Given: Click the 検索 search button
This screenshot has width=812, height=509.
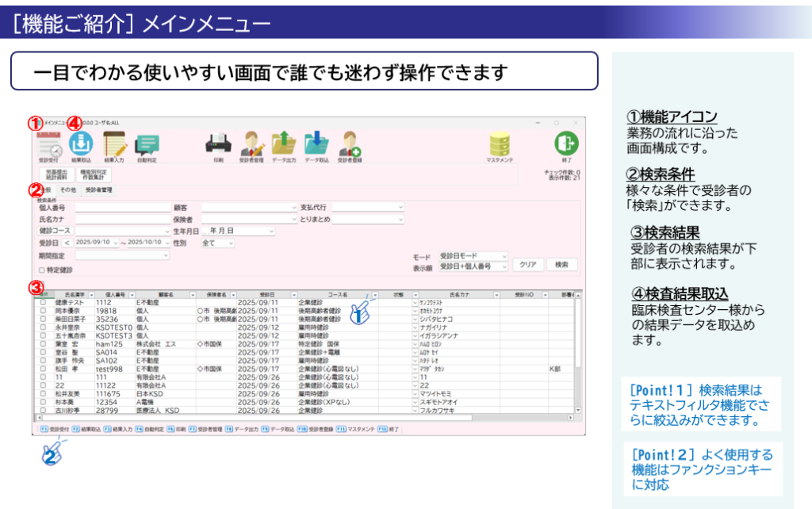Looking at the screenshot, I should tap(562, 265).
